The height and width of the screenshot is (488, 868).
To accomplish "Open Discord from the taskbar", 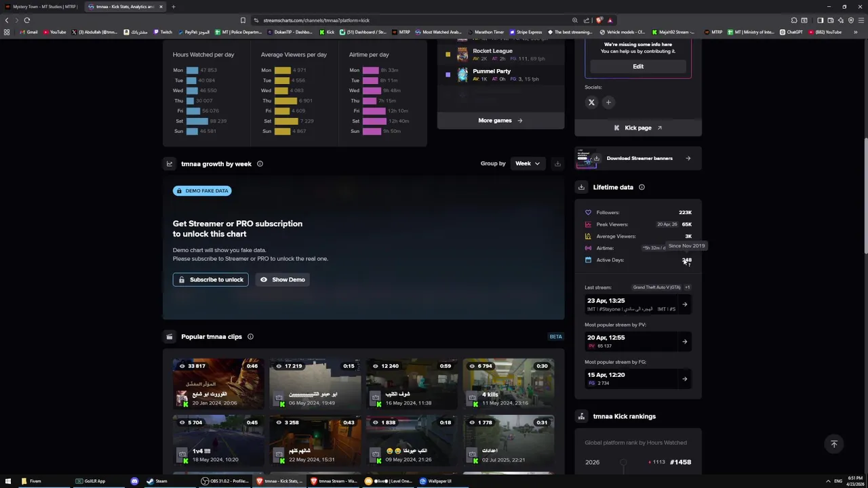I will [x=134, y=481].
